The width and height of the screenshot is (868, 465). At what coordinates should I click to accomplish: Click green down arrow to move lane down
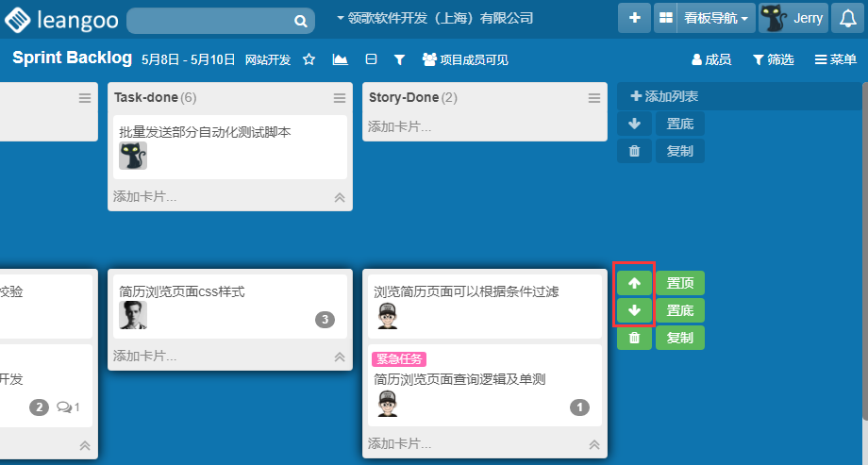tap(634, 310)
